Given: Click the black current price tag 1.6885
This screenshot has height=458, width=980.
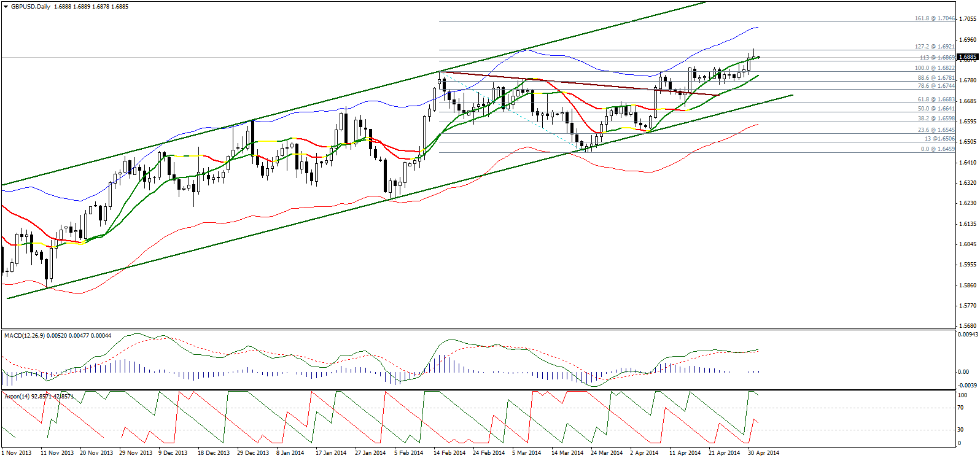Looking at the screenshot, I should pyautogui.click(x=968, y=57).
